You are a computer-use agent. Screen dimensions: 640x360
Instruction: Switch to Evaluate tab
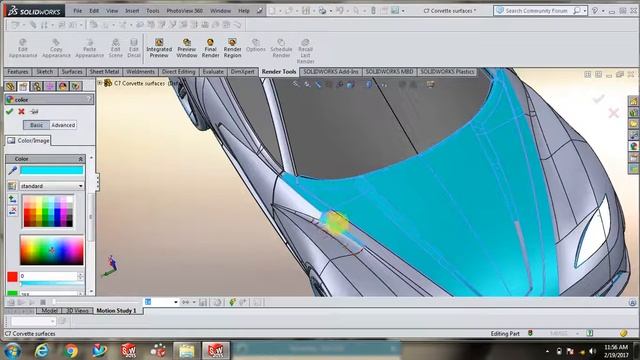pos(213,72)
